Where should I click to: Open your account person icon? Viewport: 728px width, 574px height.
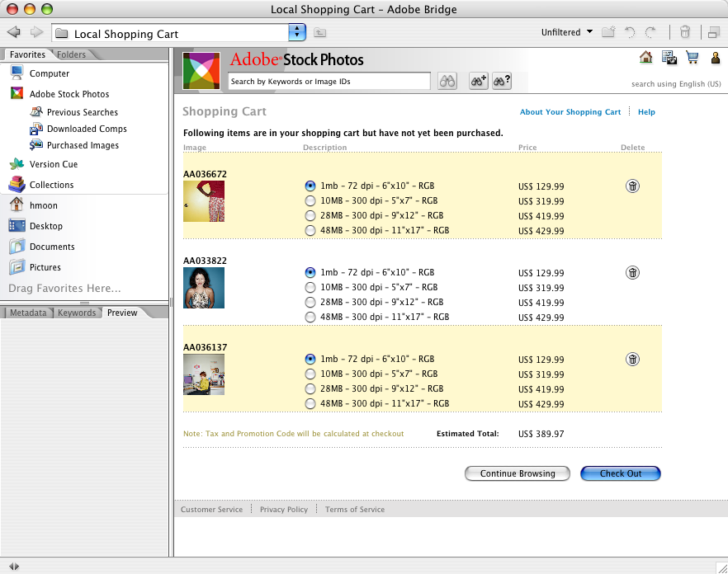pos(716,58)
